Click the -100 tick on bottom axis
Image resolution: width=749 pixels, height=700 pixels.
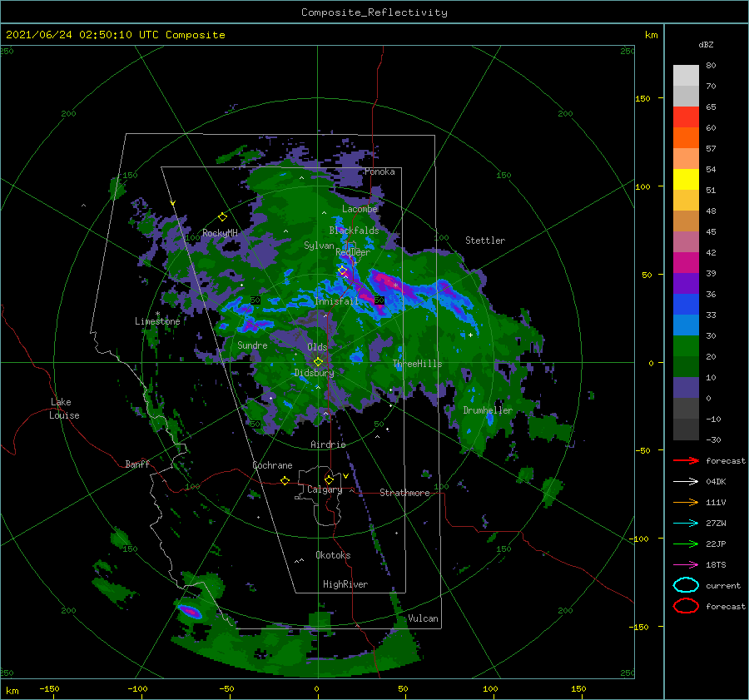137,688
